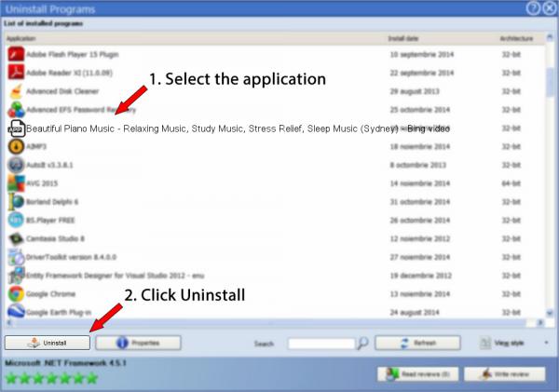Click the BS.Player FREE icon
559x392 pixels.
click(16, 220)
